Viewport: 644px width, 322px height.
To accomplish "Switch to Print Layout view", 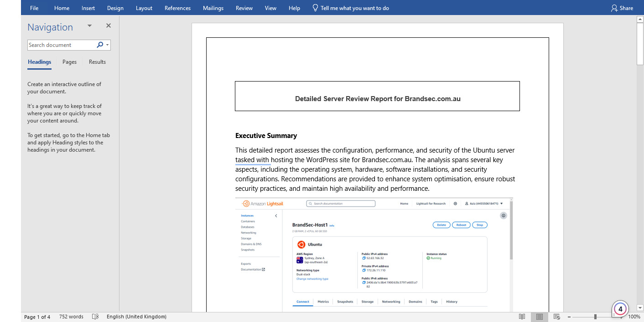I will click(x=540, y=317).
